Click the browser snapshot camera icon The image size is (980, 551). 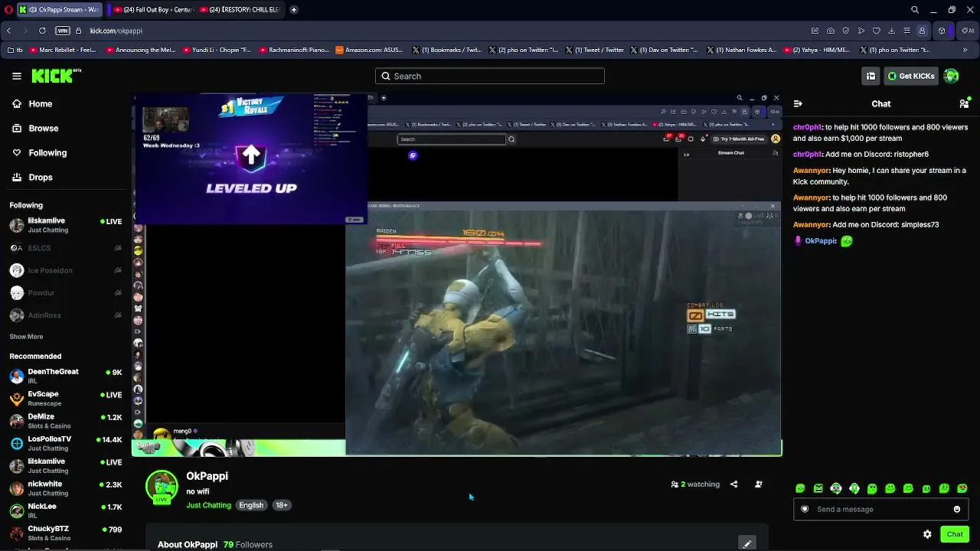pyautogui.click(x=831, y=31)
